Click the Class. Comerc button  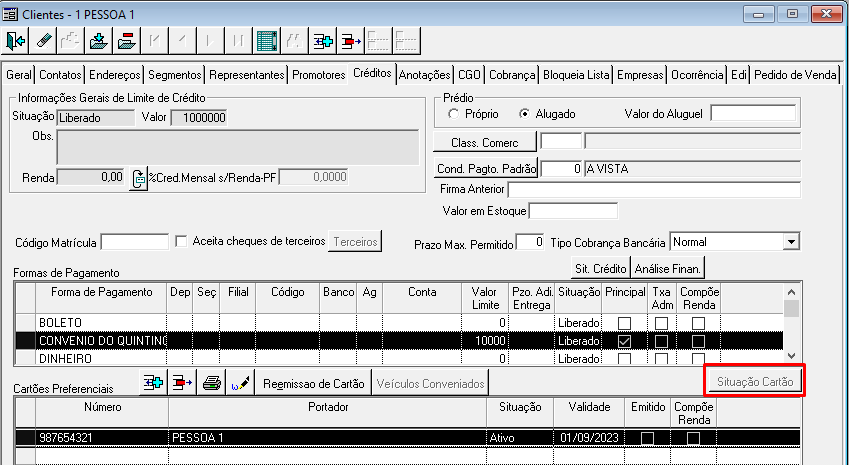[x=485, y=142]
